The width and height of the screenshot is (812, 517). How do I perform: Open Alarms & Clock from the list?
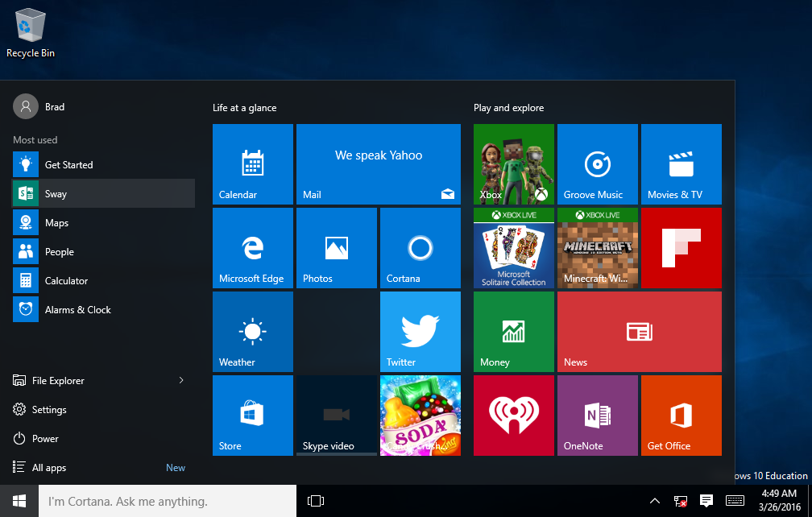point(104,309)
